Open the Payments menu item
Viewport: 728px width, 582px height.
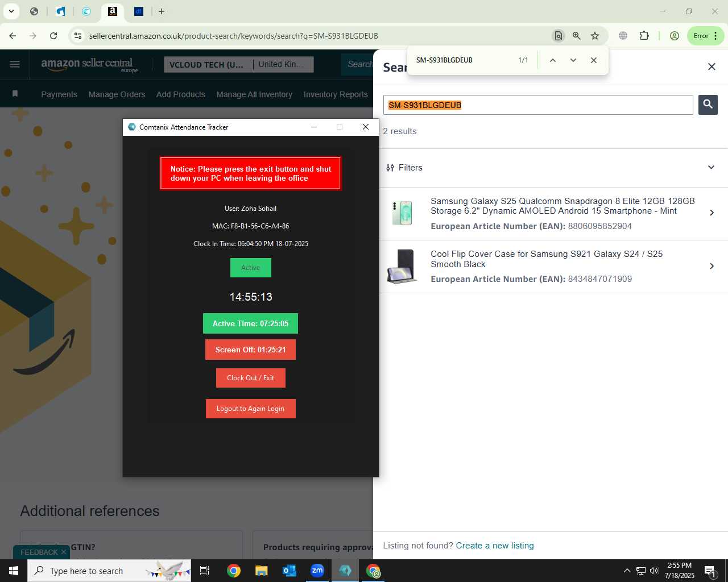[x=59, y=94]
